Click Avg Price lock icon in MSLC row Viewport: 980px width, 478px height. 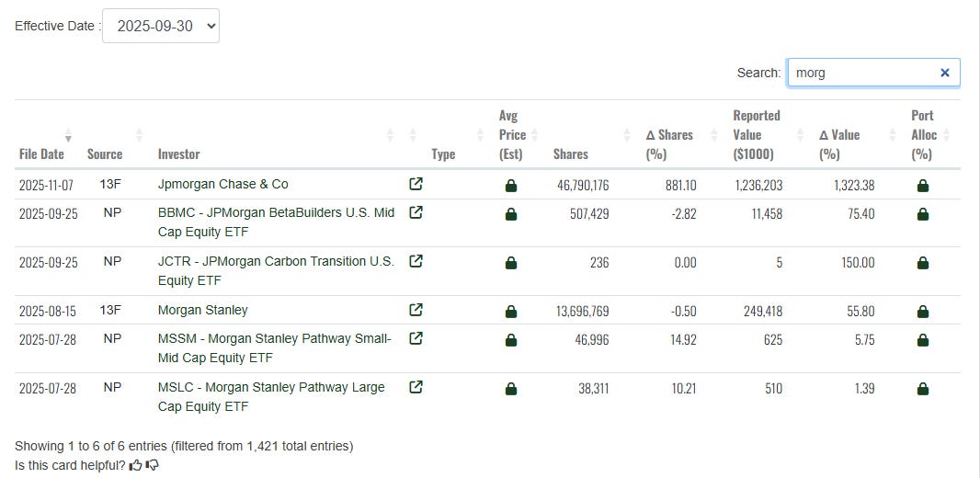coord(510,389)
